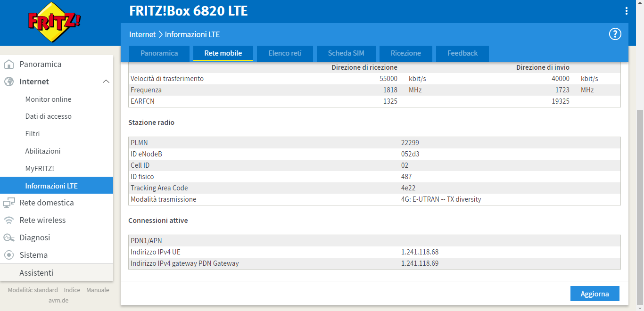The width and height of the screenshot is (644, 311).
Task: Click the Rete wireless wifi icon
Action: (x=8, y=220)
